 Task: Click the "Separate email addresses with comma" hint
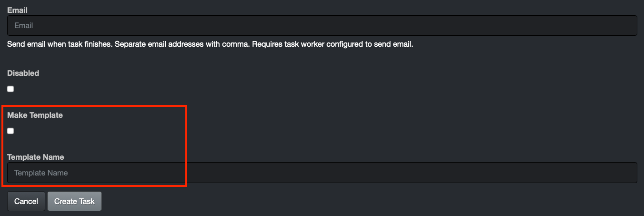tap(182, 45)
